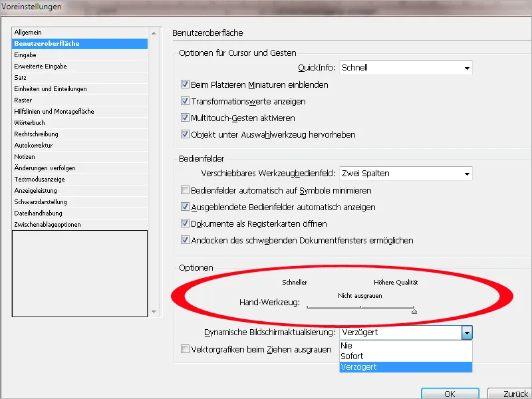Open the Notizen category
Screen dimensions: 532x399
(80, 157)
